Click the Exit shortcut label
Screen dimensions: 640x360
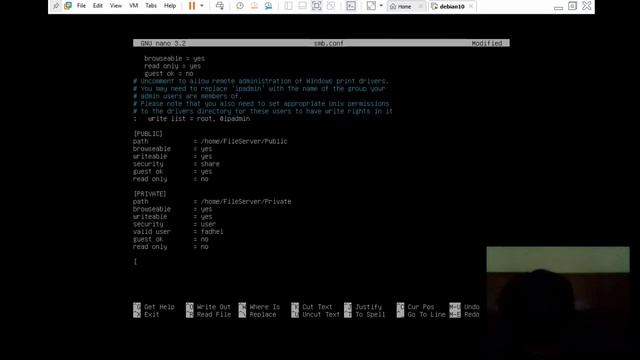click(x=151, y=315)
